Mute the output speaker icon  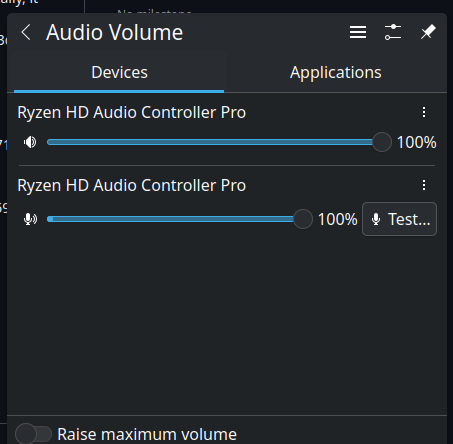pyautogui.click(x=30, y=142)
